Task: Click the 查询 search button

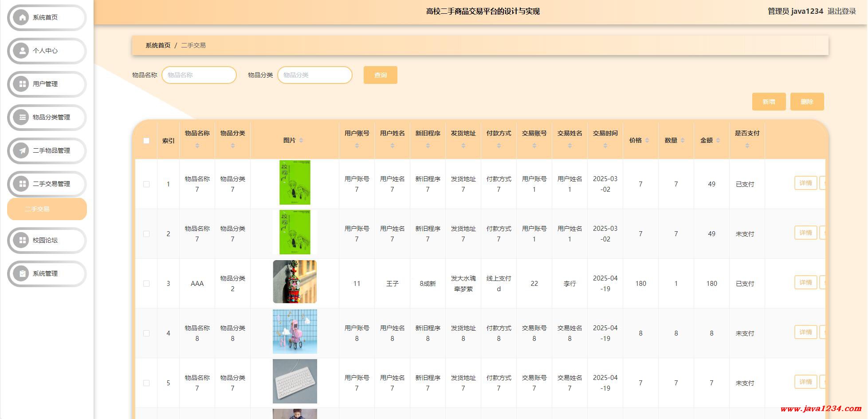Action: point(381,75)
